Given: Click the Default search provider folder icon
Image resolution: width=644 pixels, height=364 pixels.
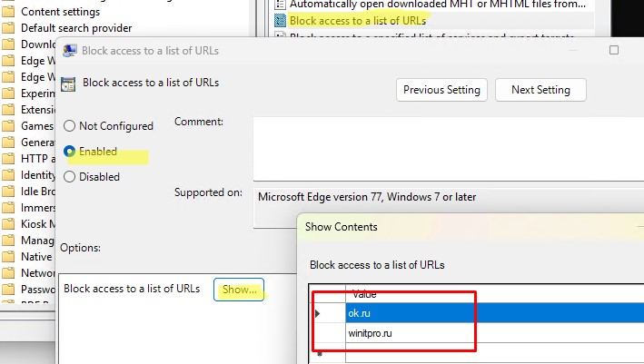Looking at the screenshot, I should coord(8,28).
